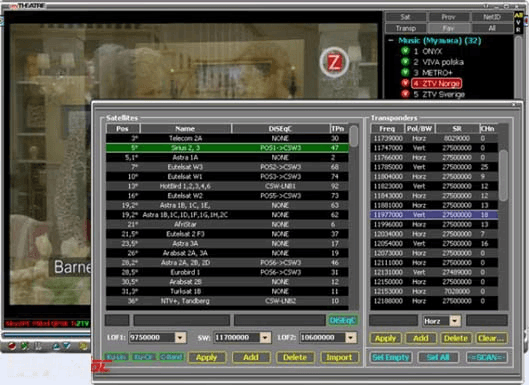
Task: Collapse the Music favorites group
Action: click(391, 40)
